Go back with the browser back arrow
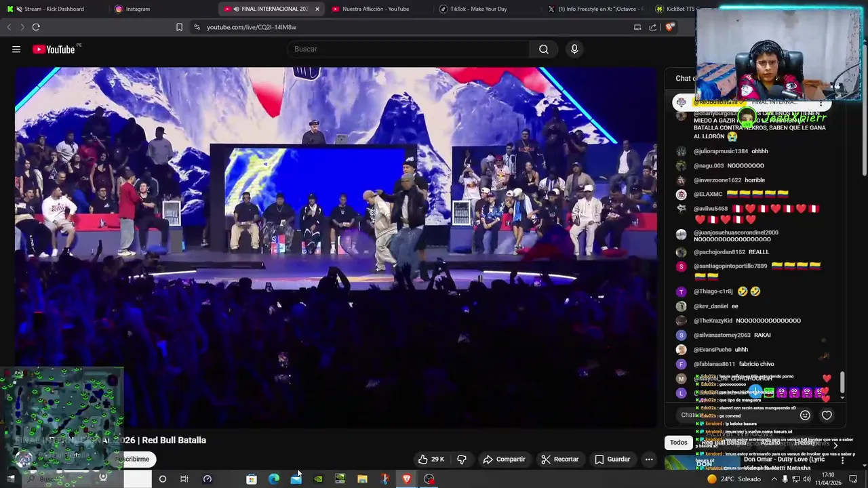Screen dimensions: 868x488 (9, 27)
